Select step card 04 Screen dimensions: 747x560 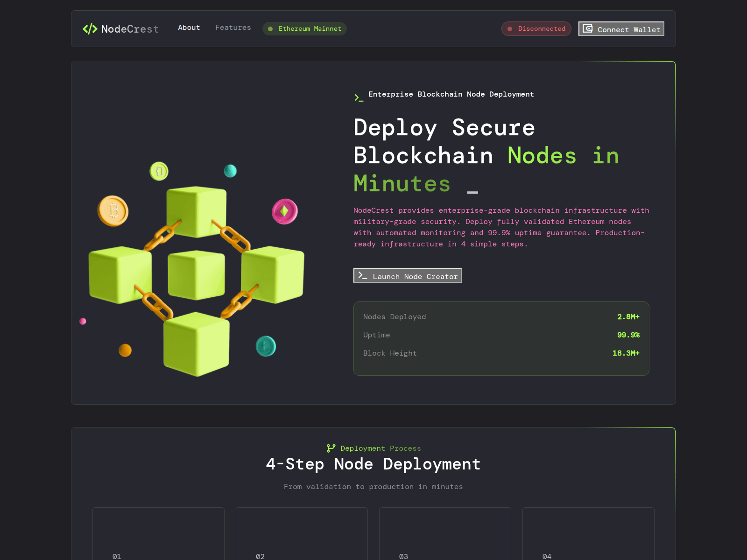coord(588,534)
